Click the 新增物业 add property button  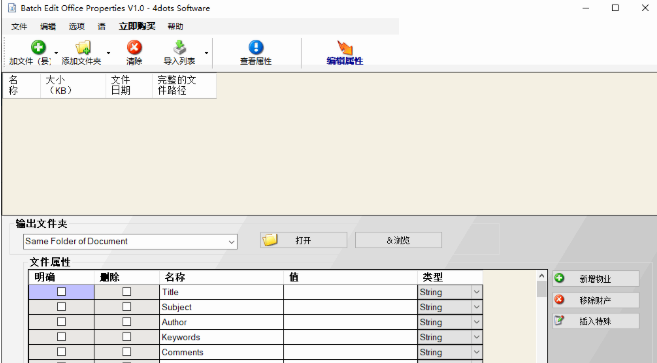pos(596,278)
